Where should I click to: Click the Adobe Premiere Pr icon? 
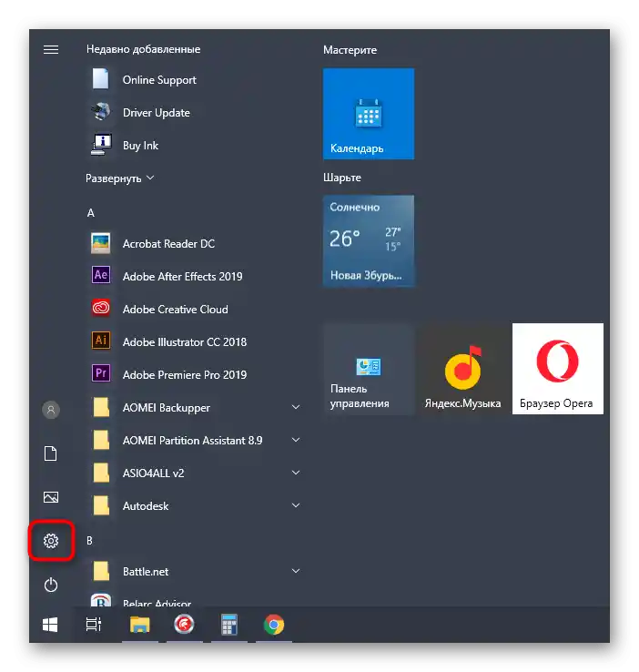pyautogui.click(x=101, y=373)
